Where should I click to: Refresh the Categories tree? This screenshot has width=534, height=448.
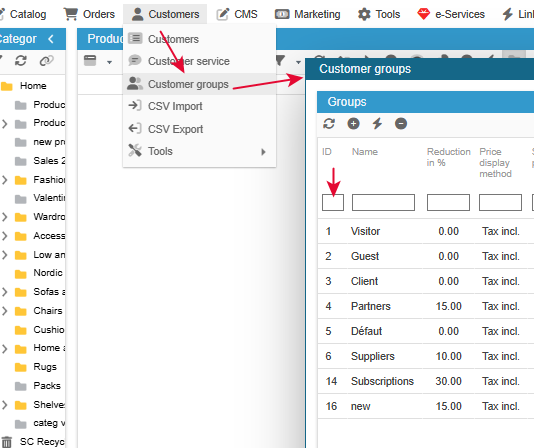21,61
